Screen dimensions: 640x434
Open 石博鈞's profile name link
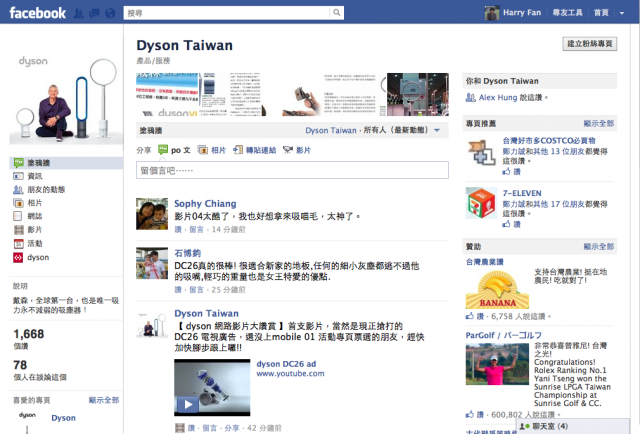[188, 253]
